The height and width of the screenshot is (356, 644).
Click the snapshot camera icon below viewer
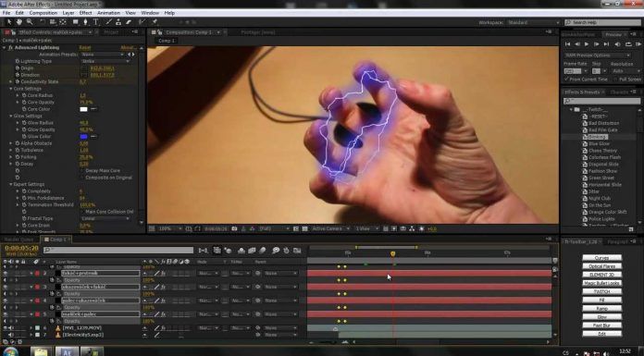tap(234, 228)
